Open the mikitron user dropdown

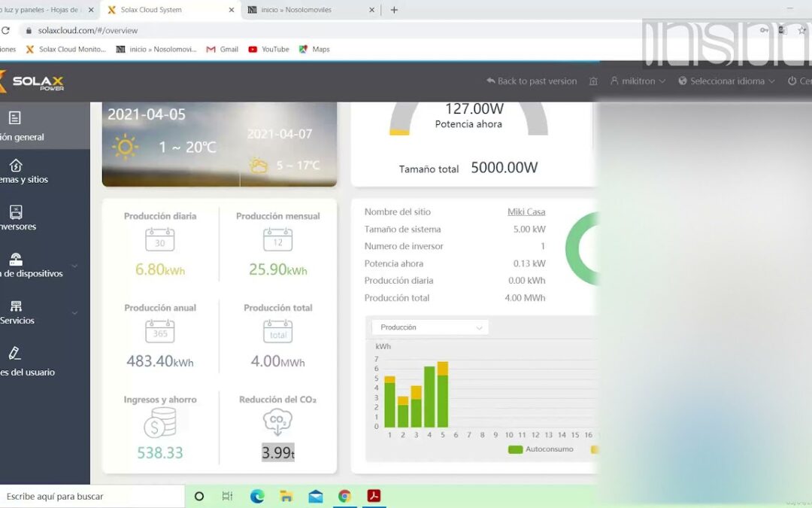(638, 81)
